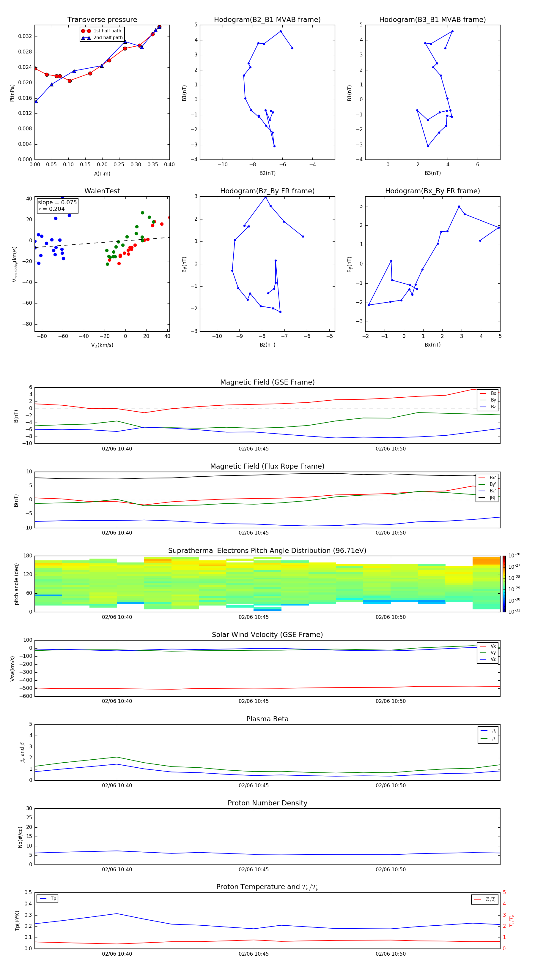Click the 'A(T·m)' x-axis label

[102, 174]
